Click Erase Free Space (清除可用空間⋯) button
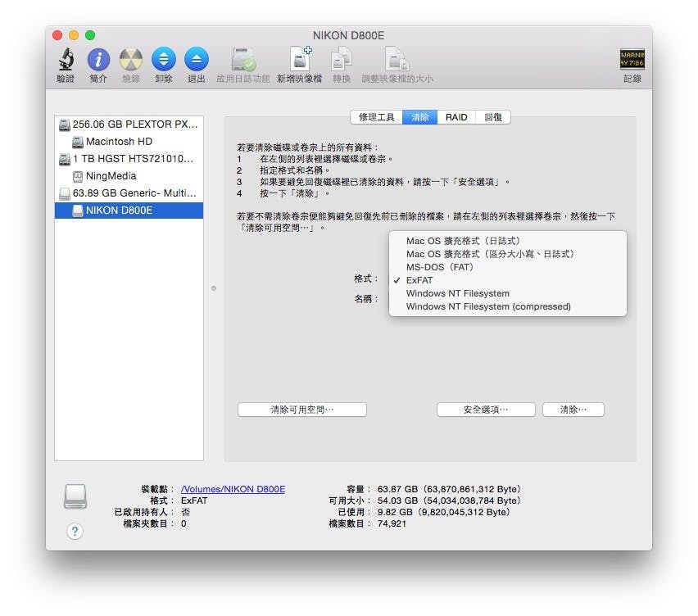This screenshot has height=616, width=698. click(302, 410)
